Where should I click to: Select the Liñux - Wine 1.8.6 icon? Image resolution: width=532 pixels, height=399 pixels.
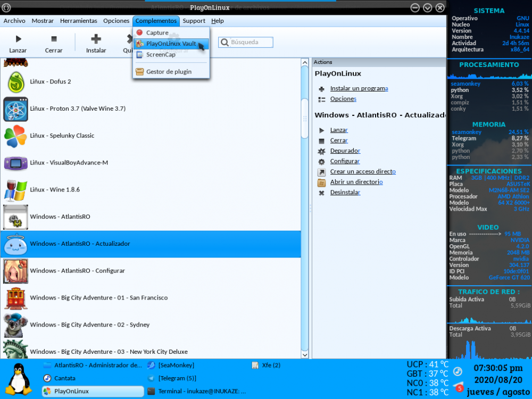tap(15, 190)
